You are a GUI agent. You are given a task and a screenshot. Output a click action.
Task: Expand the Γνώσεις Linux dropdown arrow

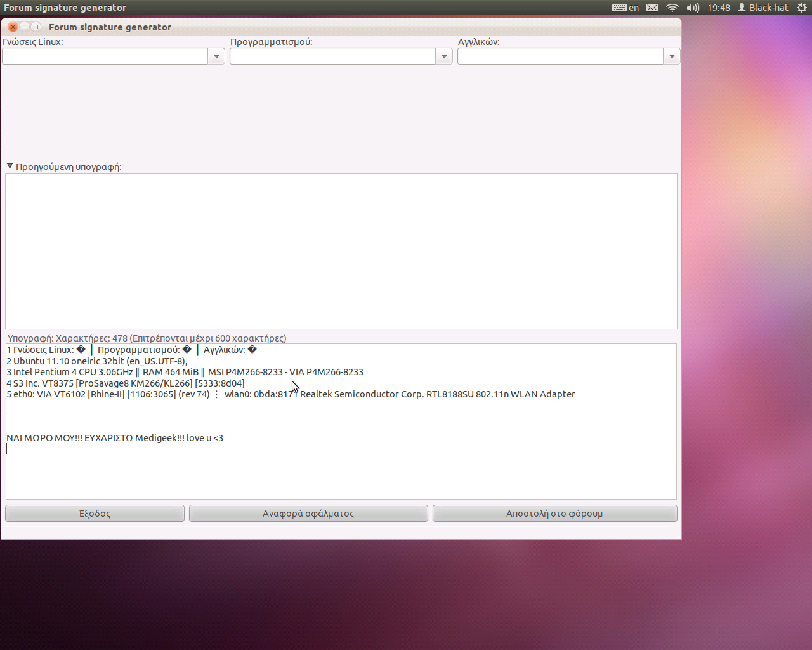pos(216,56)
